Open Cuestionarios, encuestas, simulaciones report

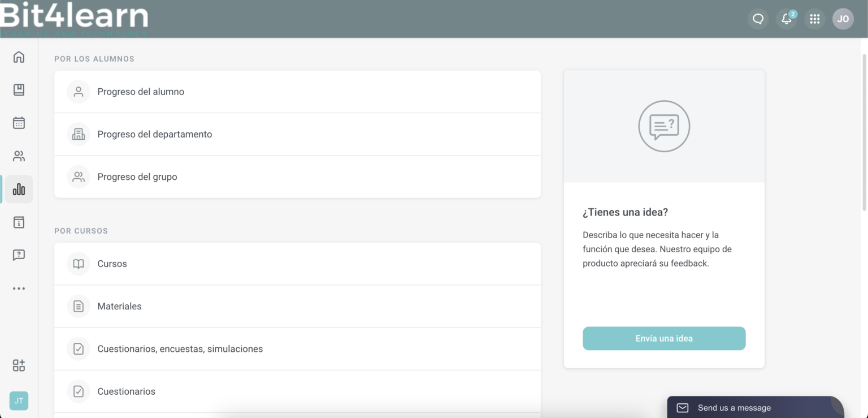point(297,349)
